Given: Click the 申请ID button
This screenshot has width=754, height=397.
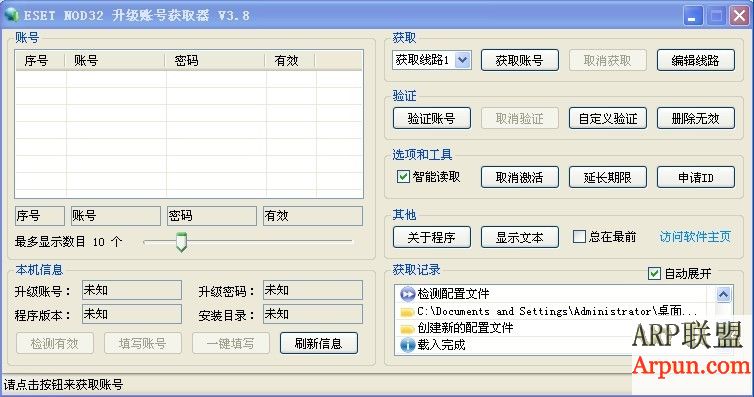Looking at the screenshot, I should coord(696,177).
